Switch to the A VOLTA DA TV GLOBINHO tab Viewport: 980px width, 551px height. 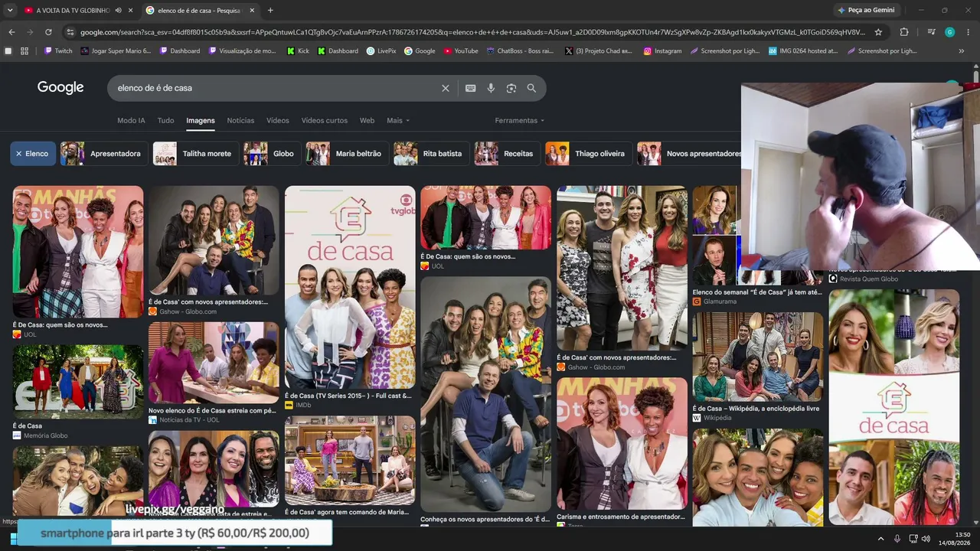pyautogui.click(x=73, y=10)
